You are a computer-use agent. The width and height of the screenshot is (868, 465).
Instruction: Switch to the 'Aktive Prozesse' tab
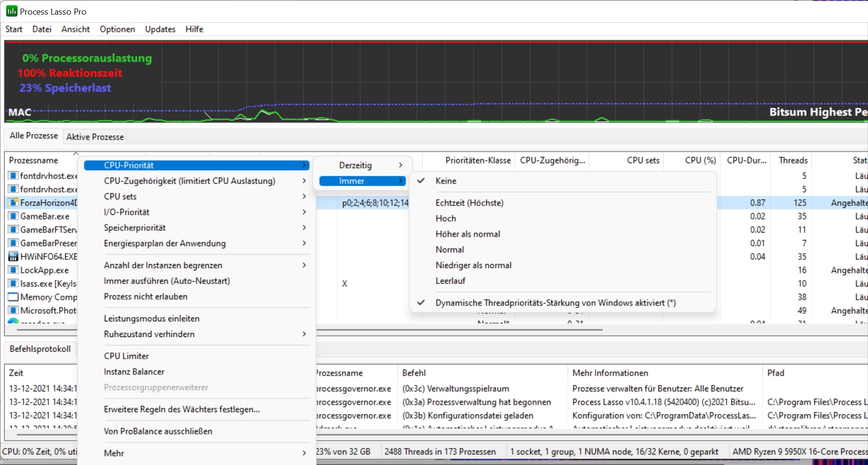95,137
